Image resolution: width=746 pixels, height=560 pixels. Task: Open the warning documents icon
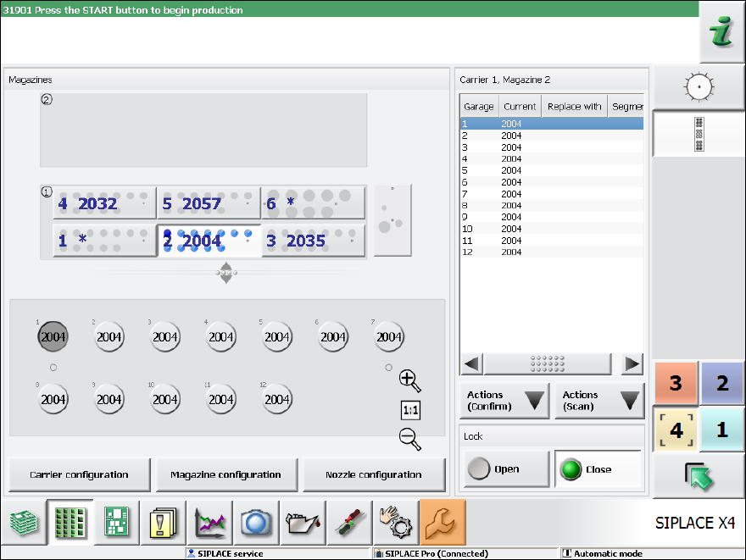pos(162,521)
